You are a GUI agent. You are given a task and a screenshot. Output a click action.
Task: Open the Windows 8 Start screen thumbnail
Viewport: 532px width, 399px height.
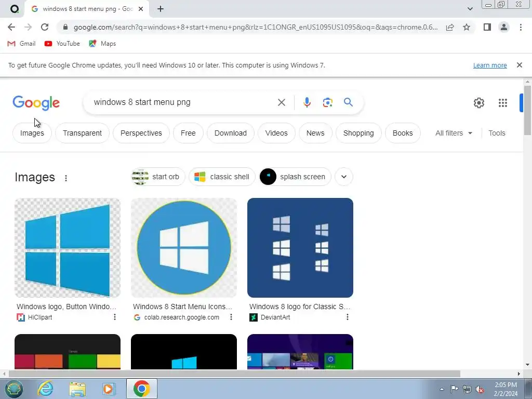point(300,352)
